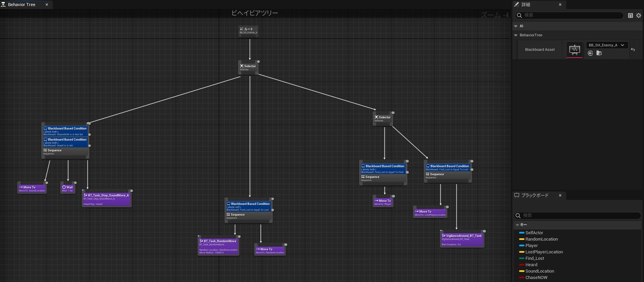This screenshot has height=282, width=644.
Task: Reset Blackboard Asset to default value
Action: click(x=633, y=50)
